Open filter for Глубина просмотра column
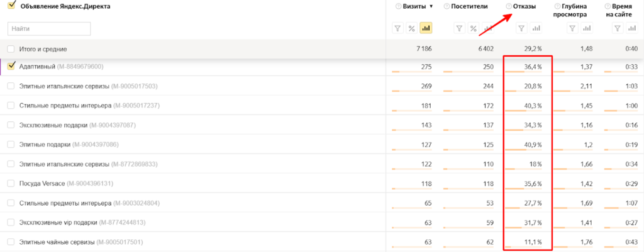The height and width of the screenshot is (252, 644). click(x=572, y=28)
